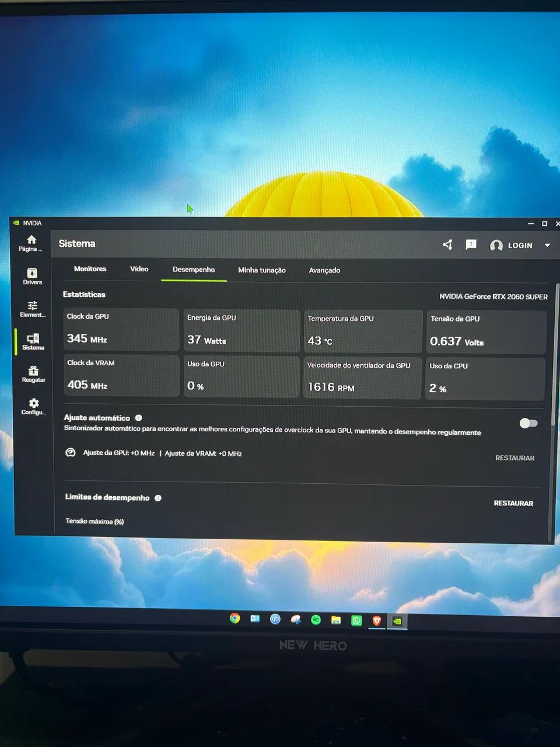Click RESTAURAR for Limites de desempenho

pos(513,503)
